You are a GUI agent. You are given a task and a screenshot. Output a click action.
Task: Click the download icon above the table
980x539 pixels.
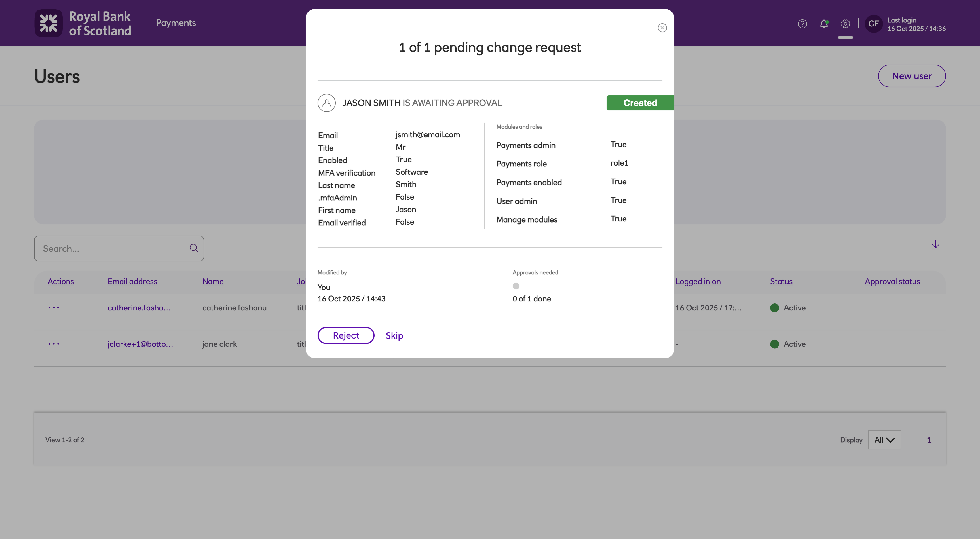click(935, 245)
